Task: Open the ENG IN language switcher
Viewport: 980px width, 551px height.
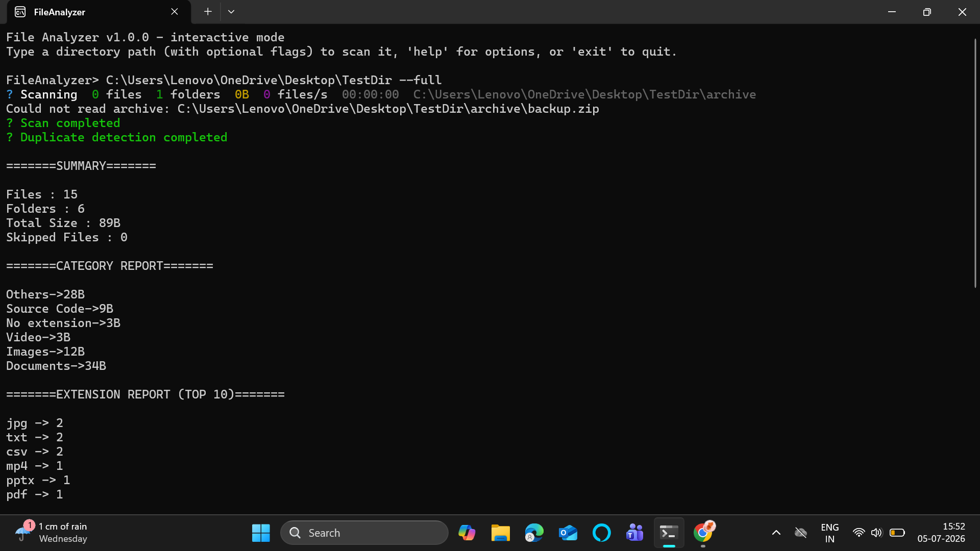Action: pyautogui.click(x=830, y=533)
